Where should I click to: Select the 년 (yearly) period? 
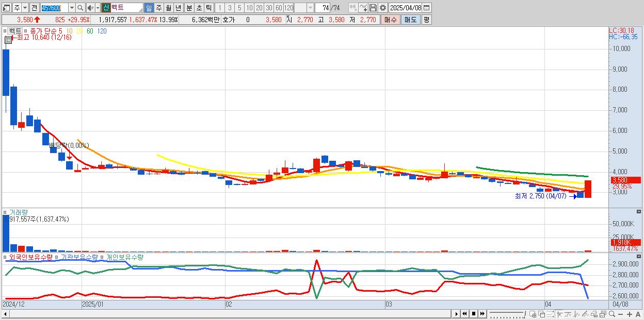point(178,8)
